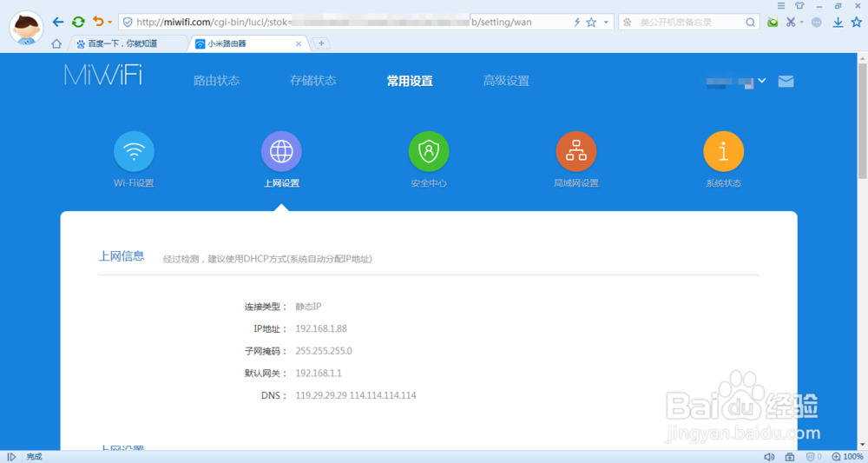Open the scissors screenshot tool
The width and height of the screenshot is (868, 463).
click(x=791, y=23)
